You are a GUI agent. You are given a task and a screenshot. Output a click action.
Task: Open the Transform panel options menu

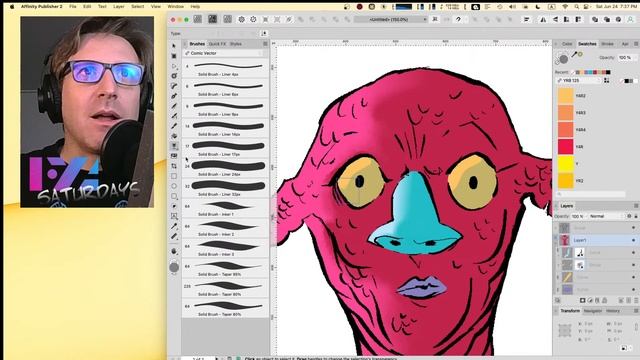tap(636, 311)
